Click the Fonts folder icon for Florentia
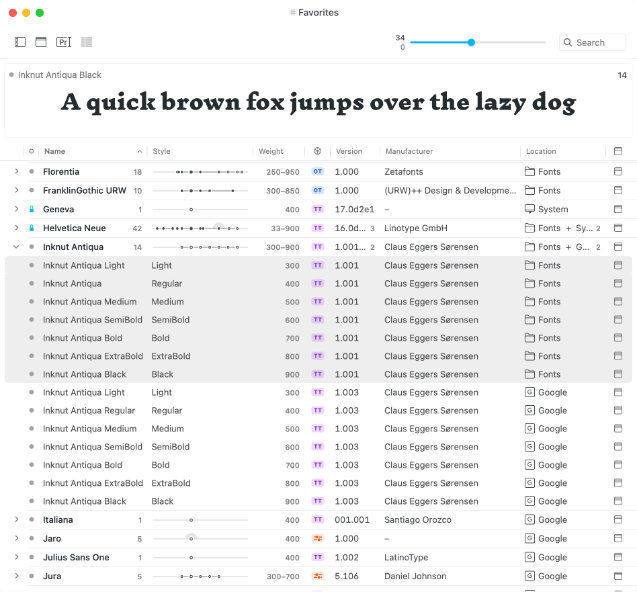Viewport: 637px width, 592px height. [x=530, y=172]
